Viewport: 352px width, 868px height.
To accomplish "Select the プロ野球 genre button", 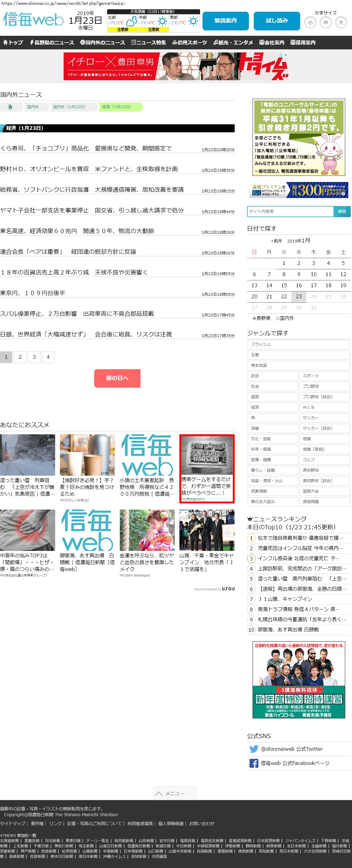I will (324, 386).
